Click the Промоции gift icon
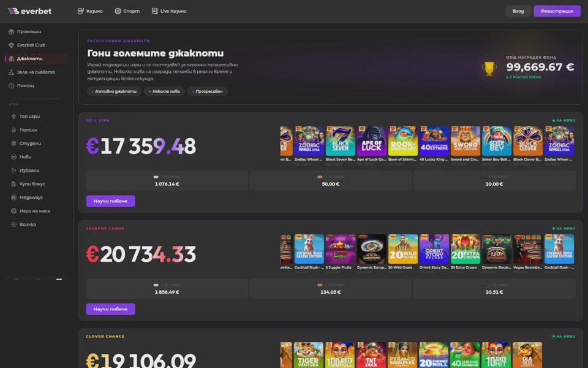The width and height of the screenshot is (588, 368). click(11, 31)
